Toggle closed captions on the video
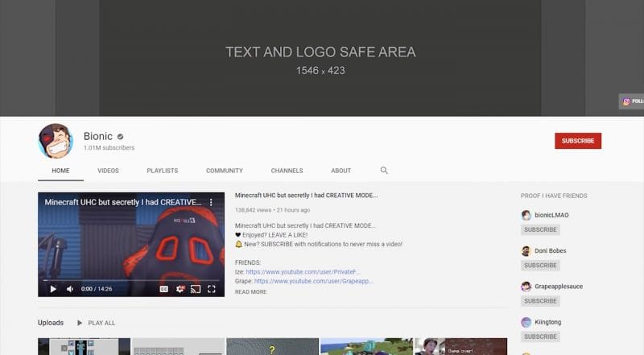Image resolution: width=644 pixels, height=355 pixels. pyautogui.click(x=163, y=288)
